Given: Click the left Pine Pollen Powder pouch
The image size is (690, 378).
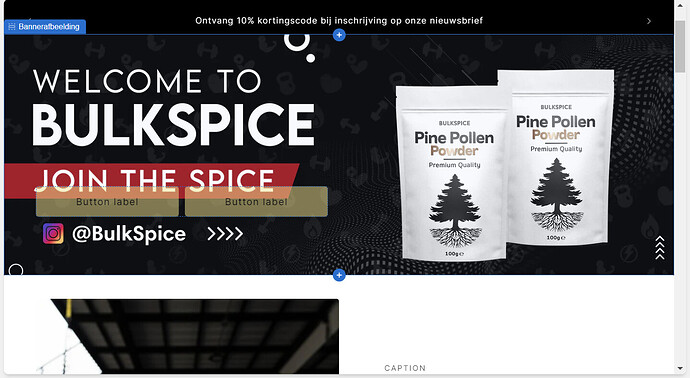Looking at the screenshot, I should (453, 173).
